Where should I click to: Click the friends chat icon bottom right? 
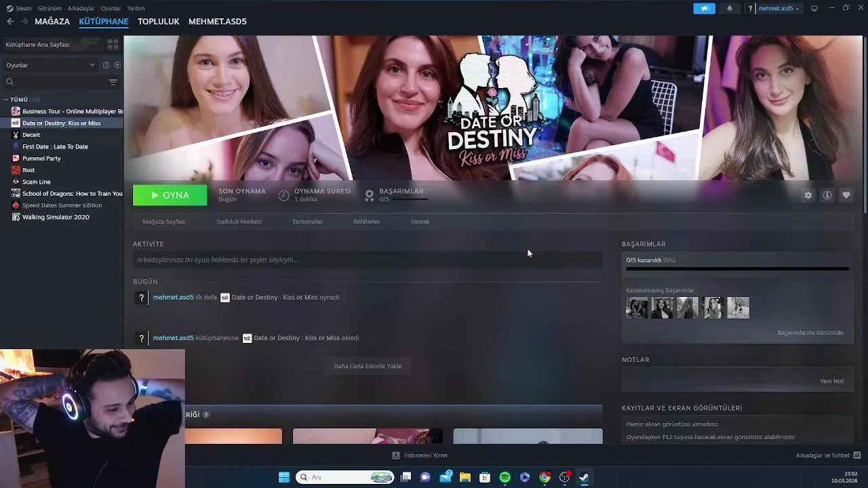tap(856, 455)
